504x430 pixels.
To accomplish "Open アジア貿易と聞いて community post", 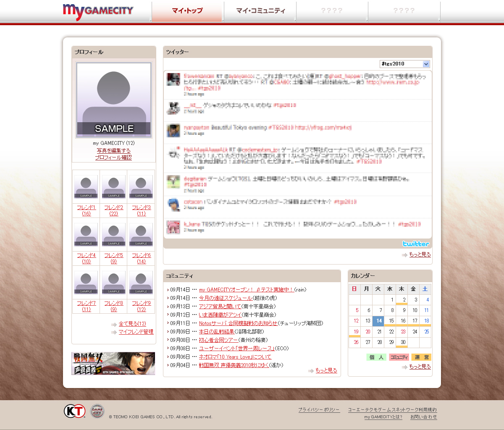I will 220,307.
